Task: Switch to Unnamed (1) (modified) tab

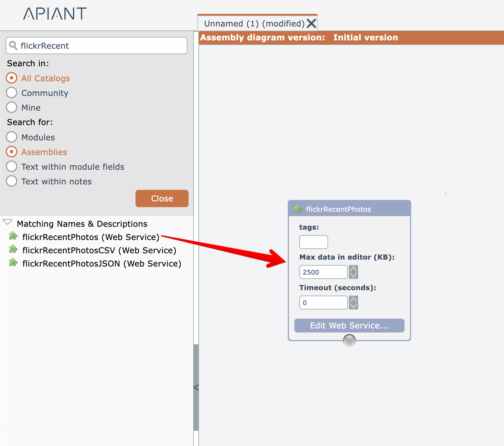Action: click(x=254, y=24)
